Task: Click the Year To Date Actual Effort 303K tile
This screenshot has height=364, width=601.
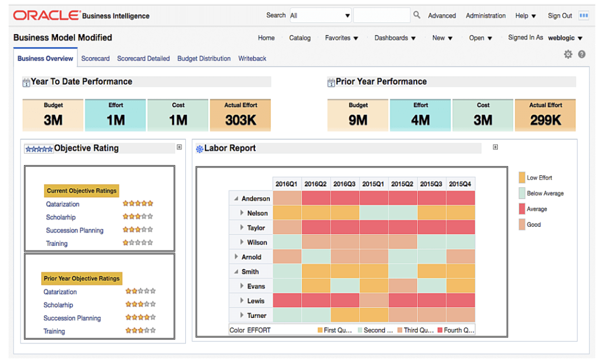Action: tap(240, 115)
